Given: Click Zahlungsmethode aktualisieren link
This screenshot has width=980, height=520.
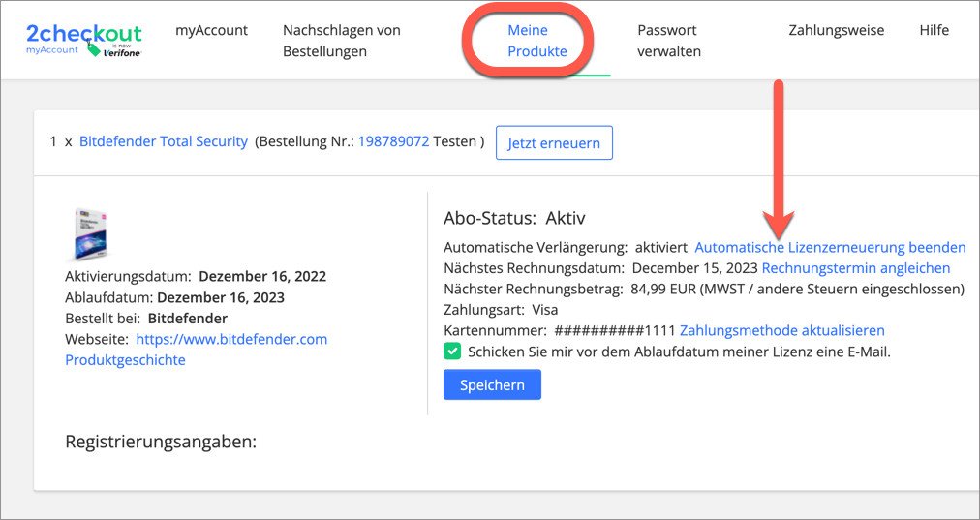Looking at the screenshot, I should (x=781, y=330).
